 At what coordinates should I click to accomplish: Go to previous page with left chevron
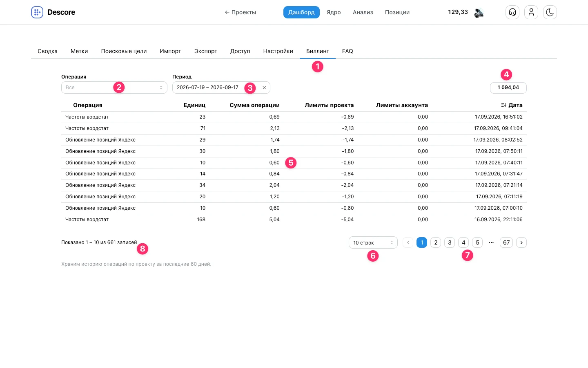click(x=408, y=242)
